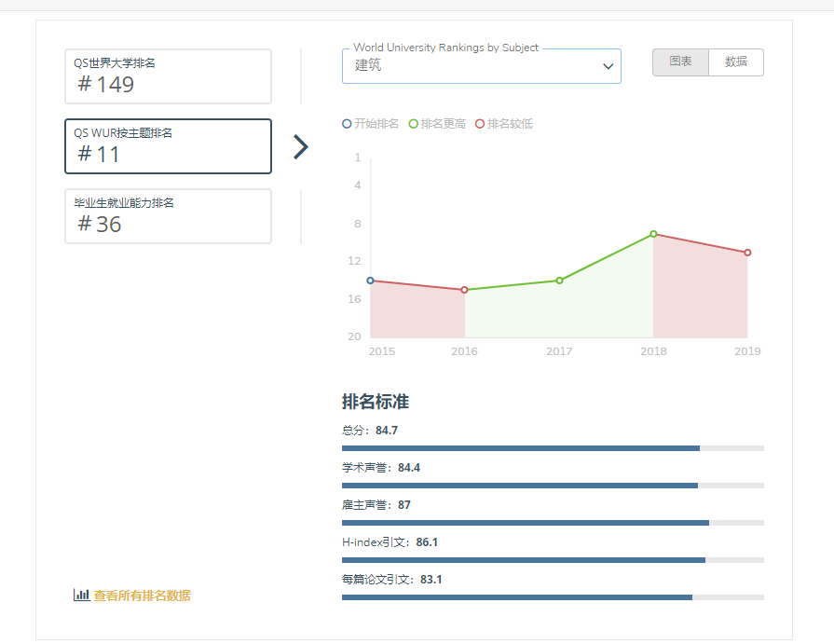
Task: Click the 2016 data point on chart
Action: (x=464, y=290)
